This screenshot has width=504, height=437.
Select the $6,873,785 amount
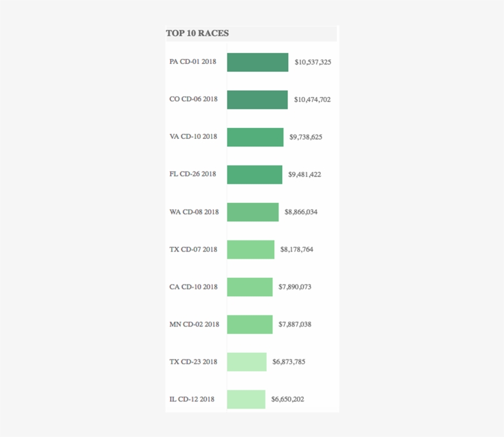pyautogui.click(x=289, y=362)
